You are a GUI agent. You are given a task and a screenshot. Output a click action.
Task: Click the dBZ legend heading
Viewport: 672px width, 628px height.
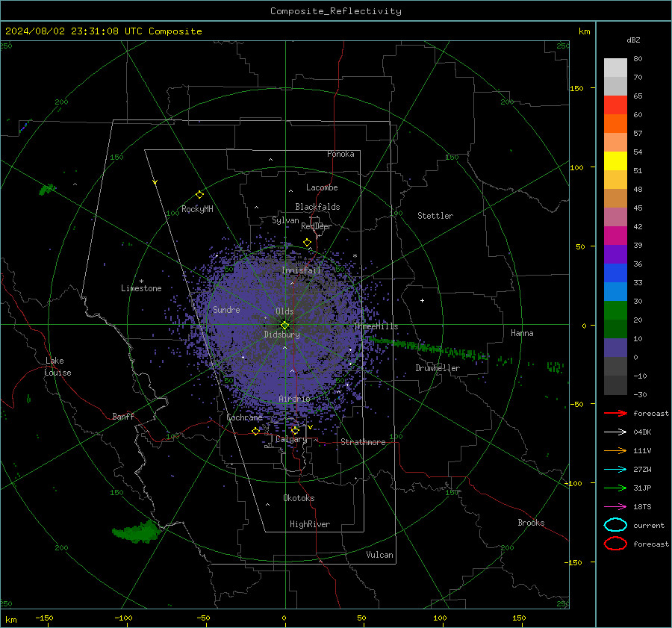633,40
